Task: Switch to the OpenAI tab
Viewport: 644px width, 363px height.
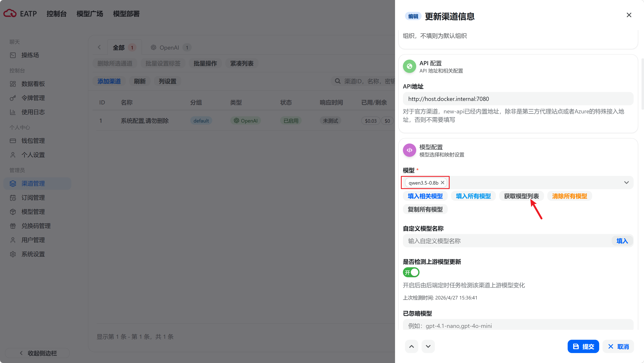Action: coord(171,48)
